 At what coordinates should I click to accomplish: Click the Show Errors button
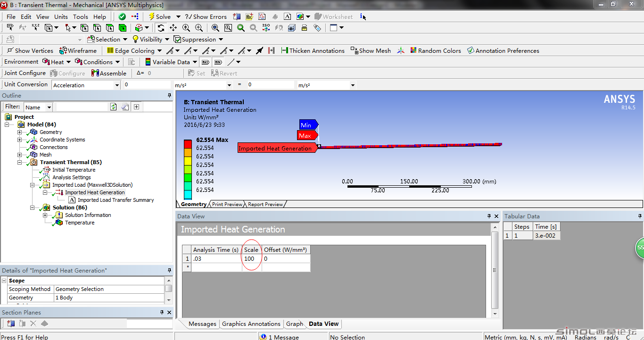pos(206,17)
